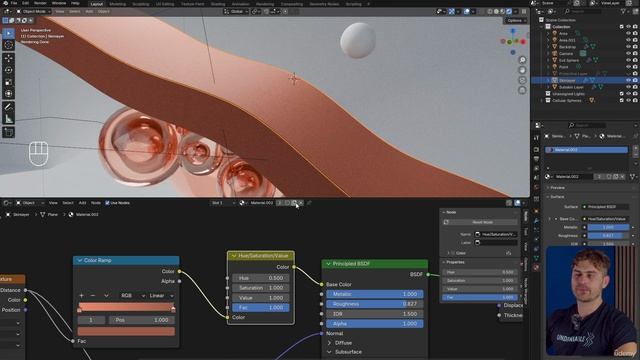This screenshot has height=360, width=640.
Task: Collapse the Surface panel in material properties
Action: point(557,197)
